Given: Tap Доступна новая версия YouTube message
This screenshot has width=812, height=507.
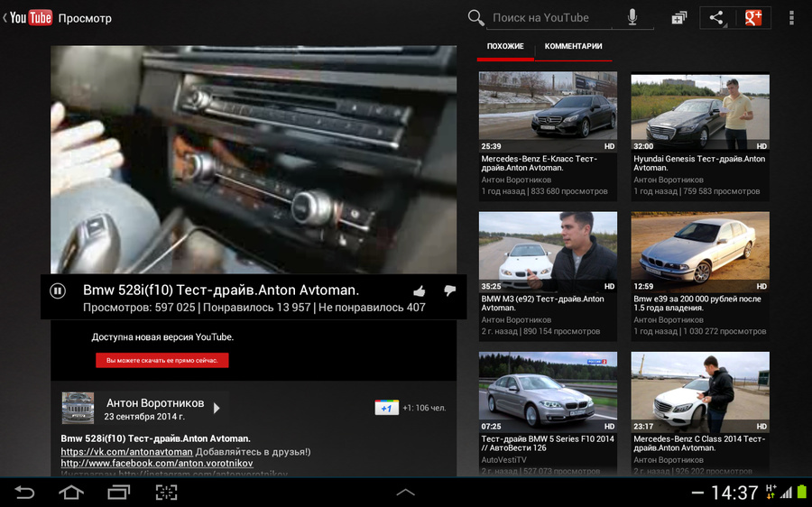Looking at the screenshot, I should click(162, 337).
